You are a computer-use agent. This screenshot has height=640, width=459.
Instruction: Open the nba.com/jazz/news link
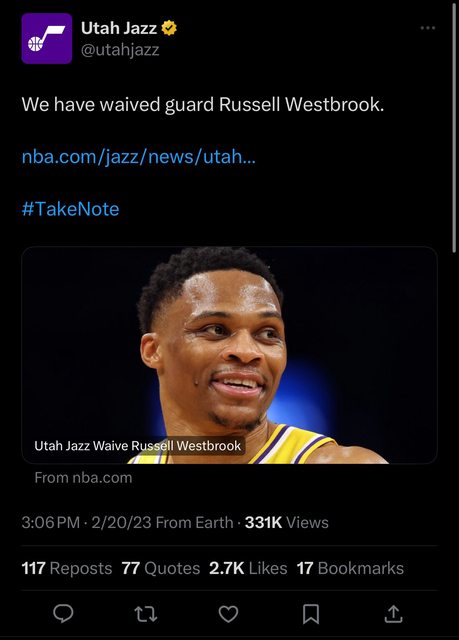[139, 156]
